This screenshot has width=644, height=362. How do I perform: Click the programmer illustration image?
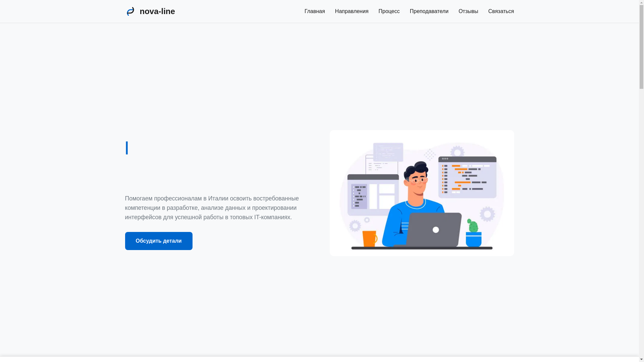coord(422,193)
